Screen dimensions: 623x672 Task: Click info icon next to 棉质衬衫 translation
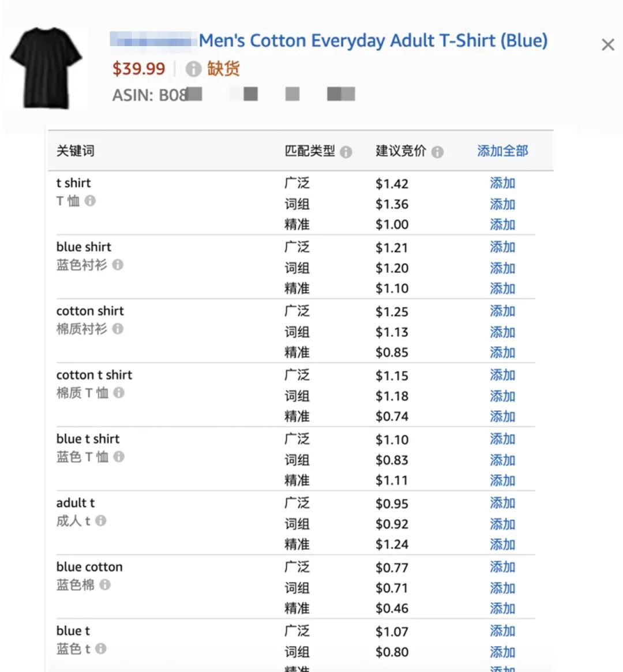tap(118, 329)
